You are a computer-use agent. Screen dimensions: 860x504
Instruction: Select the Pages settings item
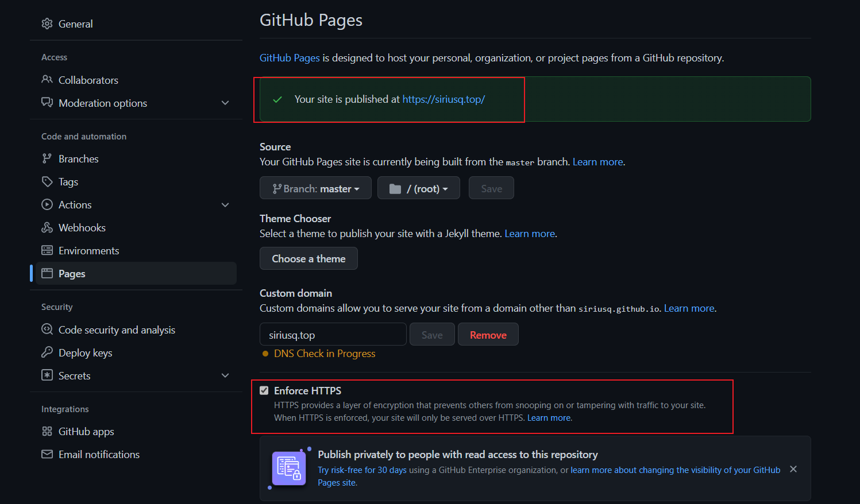tap(136, 273)
